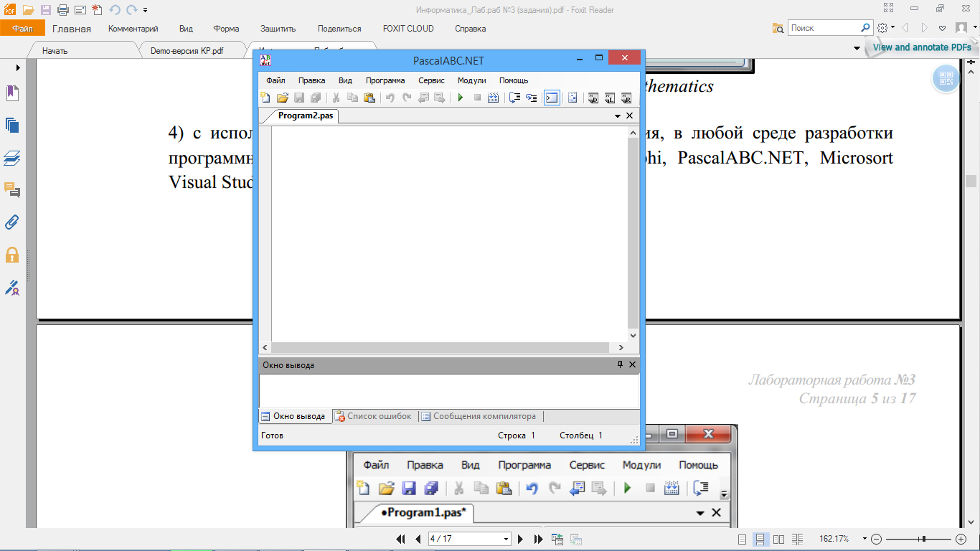Switch to Комментарий ribbon tab in Foxit
The image size is (980, 551).
[x=133, y=29]
